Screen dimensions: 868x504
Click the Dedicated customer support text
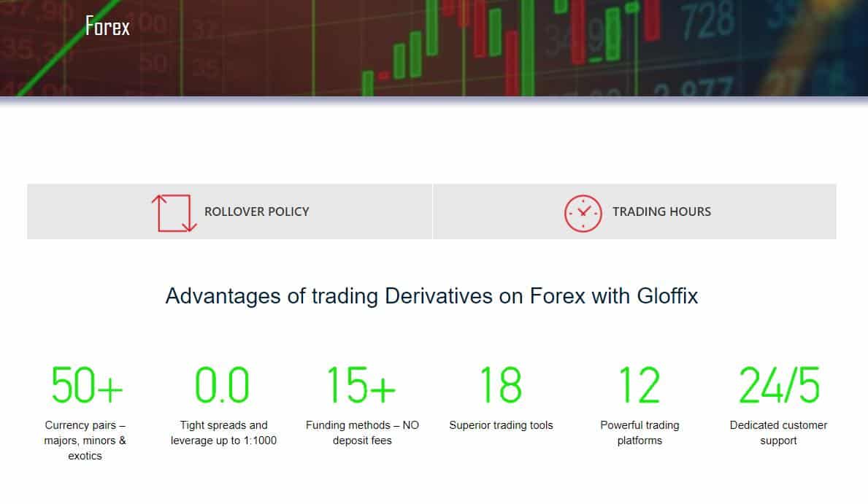coord(778,433)
